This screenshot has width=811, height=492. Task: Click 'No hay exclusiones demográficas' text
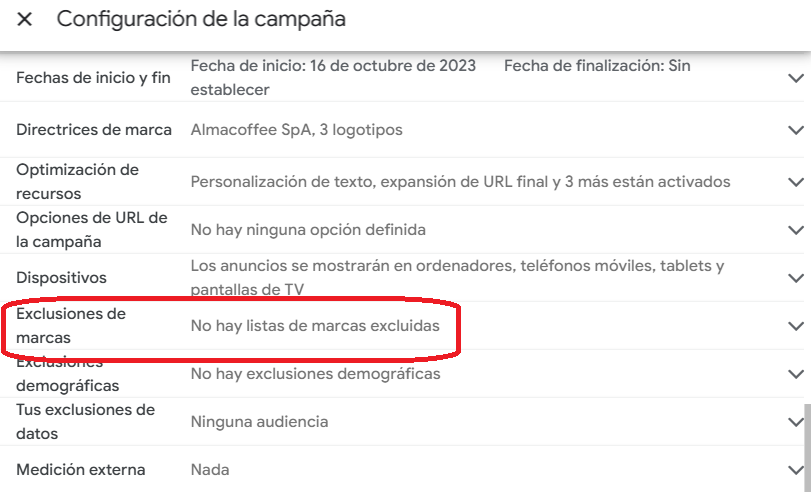click(x=315, y=374)
